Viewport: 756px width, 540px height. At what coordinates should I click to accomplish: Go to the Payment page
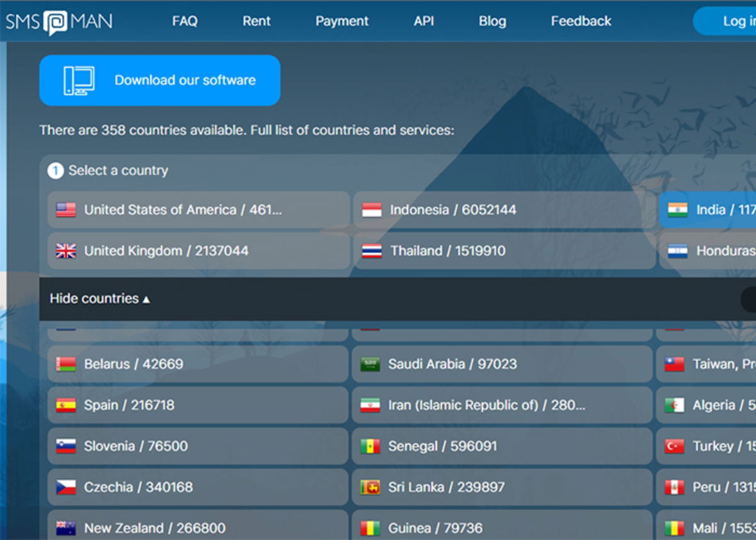(342, 21)
